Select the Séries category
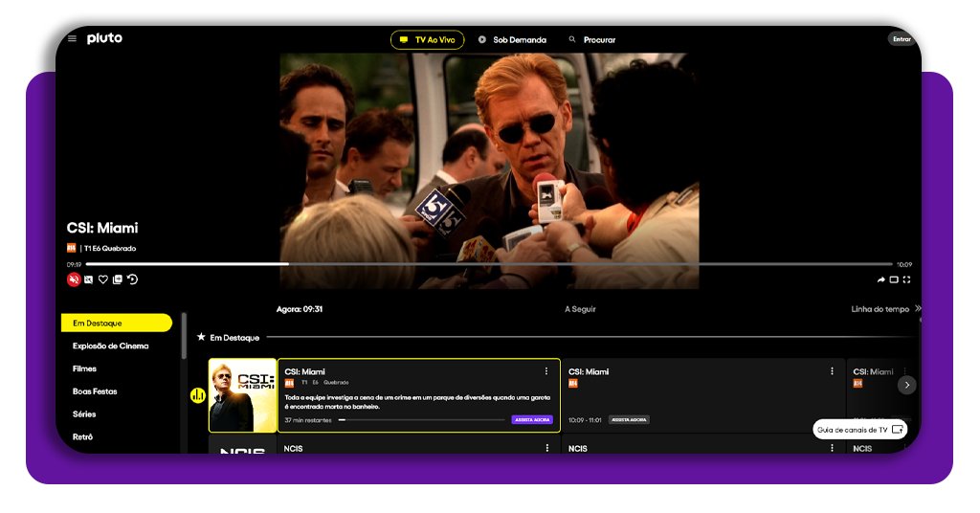The image size is (980, 513). (84, 413)
